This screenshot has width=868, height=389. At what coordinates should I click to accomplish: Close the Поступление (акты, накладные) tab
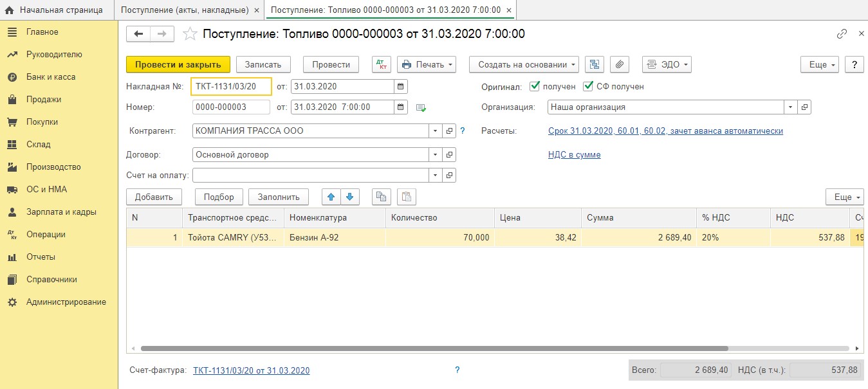[x=258, y=10]
